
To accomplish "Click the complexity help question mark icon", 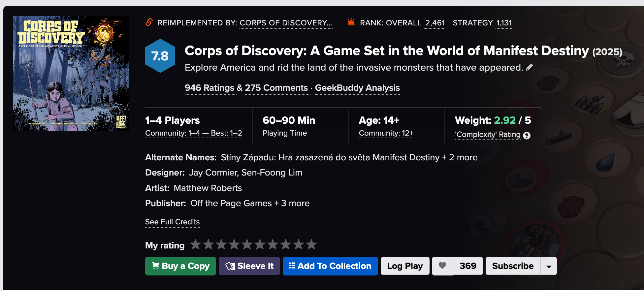I will pyautogui.click(x=527, y=136).
